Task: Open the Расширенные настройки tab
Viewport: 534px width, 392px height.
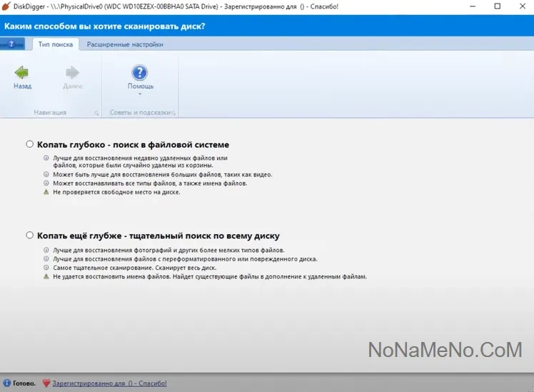Action: (125, 44)
